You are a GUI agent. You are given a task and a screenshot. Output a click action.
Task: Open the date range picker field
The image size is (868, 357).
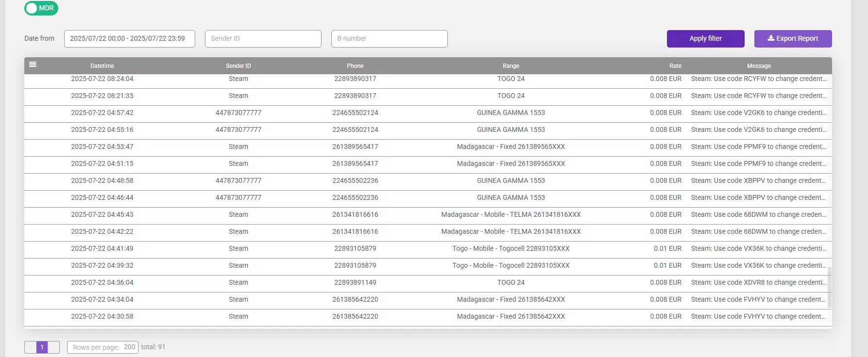point(129,39)
